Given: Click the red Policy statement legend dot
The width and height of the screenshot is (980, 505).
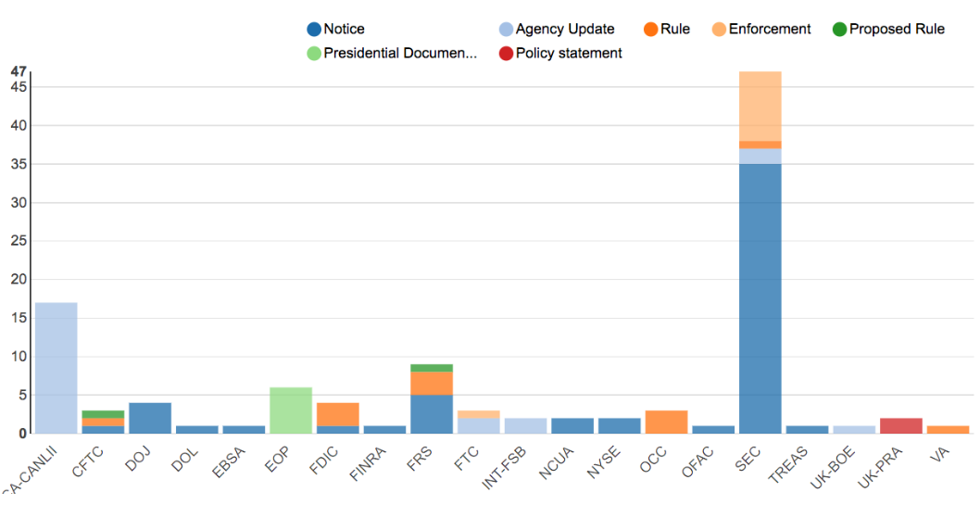Looking at the screenshot, I should click(x=506, y=53).
